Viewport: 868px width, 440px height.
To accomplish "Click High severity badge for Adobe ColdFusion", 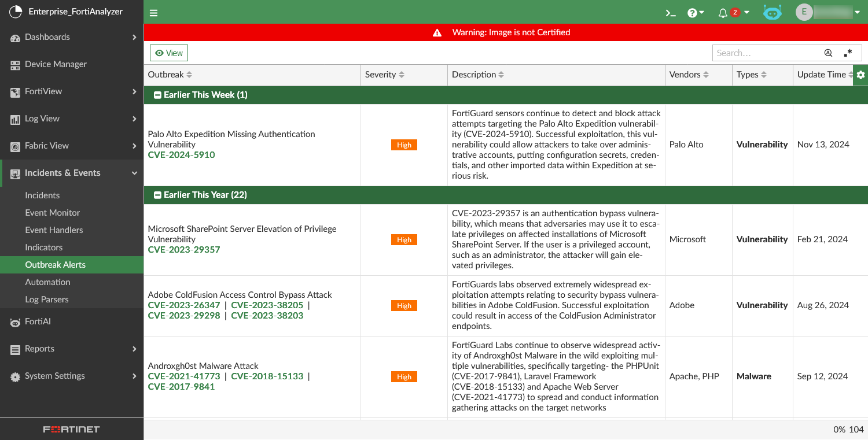I will pyautogui.click(x=404, y=306).
